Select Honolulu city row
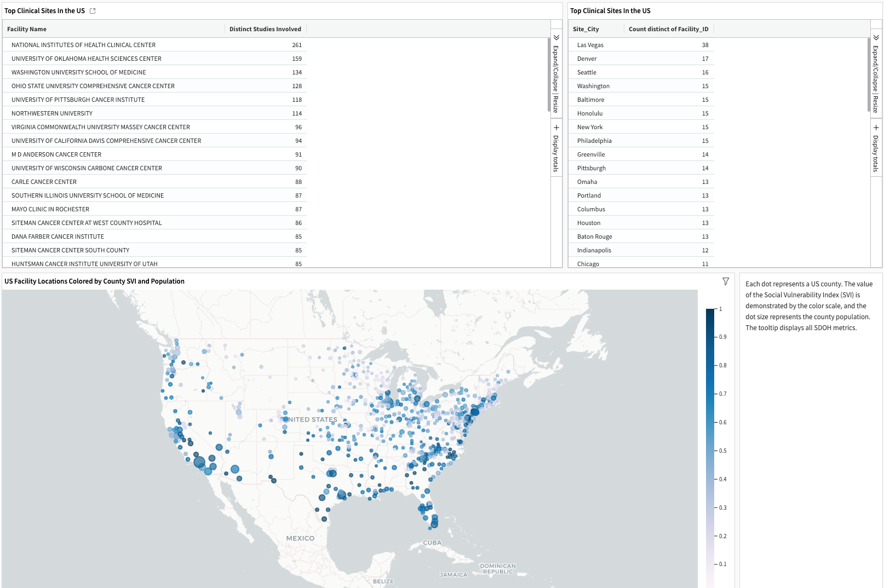Image resolution: width=884 pixels, height=588 pixels. tap(641, 113)
